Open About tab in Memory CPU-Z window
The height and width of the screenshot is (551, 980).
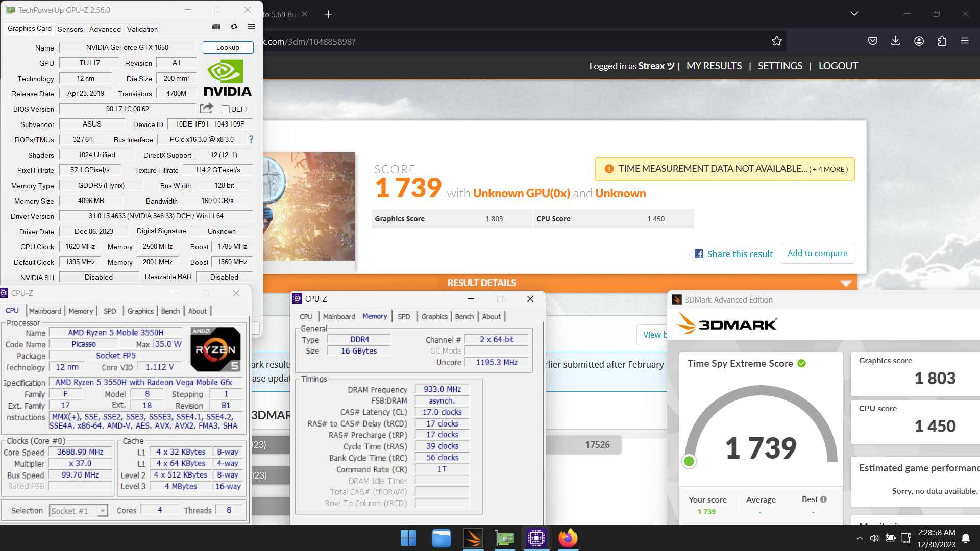tap(492, 316)
